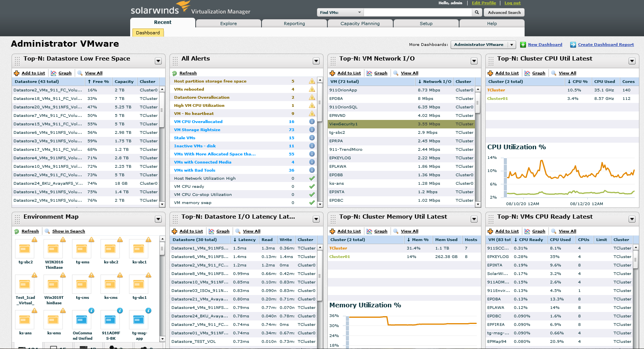Image resolution: width=644 pixels, height=349 pixels.
Task: Focus the Find VMs search text field
Action: [x=418, y=12]
